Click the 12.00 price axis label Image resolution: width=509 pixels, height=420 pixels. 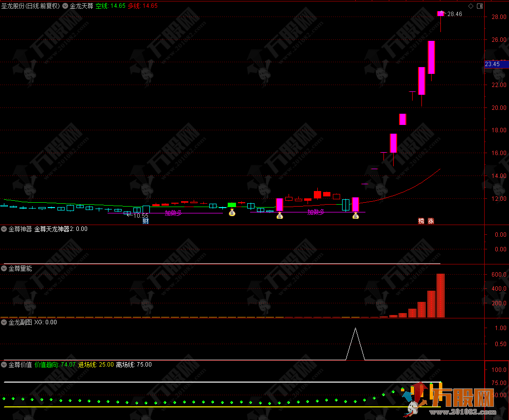[499, 198]
